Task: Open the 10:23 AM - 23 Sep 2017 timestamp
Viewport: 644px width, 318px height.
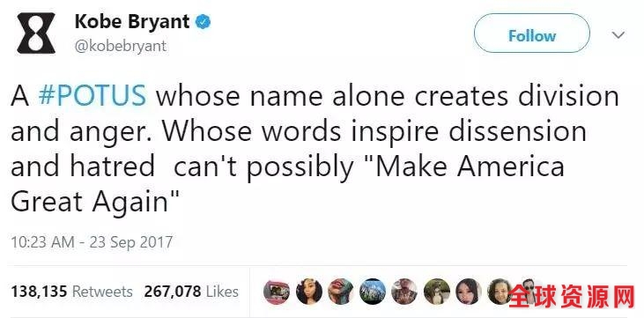Action: pyautogui.click(x=92, y=241)
